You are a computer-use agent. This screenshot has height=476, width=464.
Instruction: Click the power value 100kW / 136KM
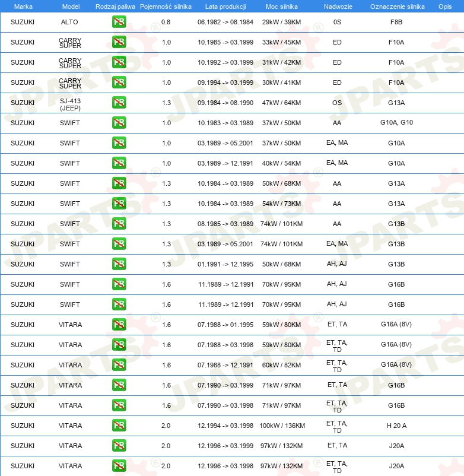pyautogui.click(x=282, y=426)
